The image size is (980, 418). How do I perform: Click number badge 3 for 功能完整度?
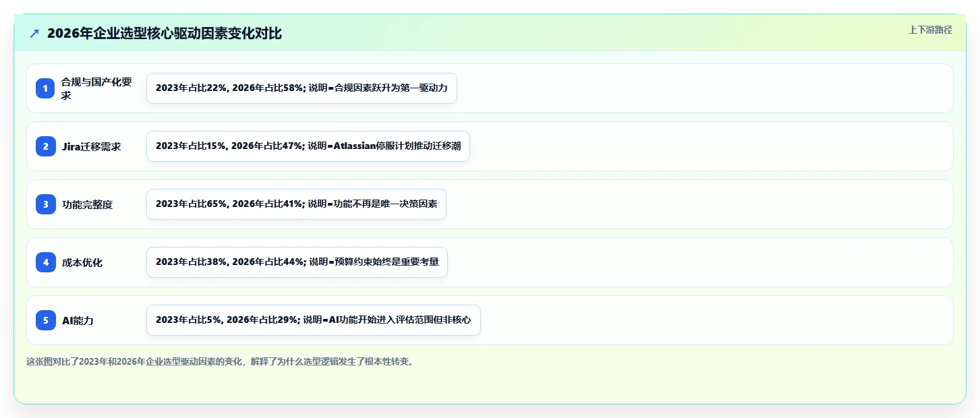pyautogui.click(x=46, y=204)
